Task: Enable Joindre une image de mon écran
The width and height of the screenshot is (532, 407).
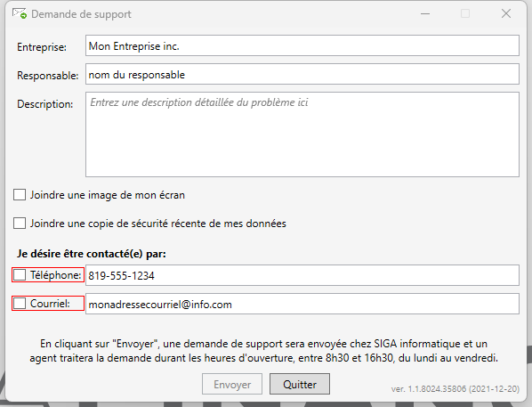Action: (20, 195)
